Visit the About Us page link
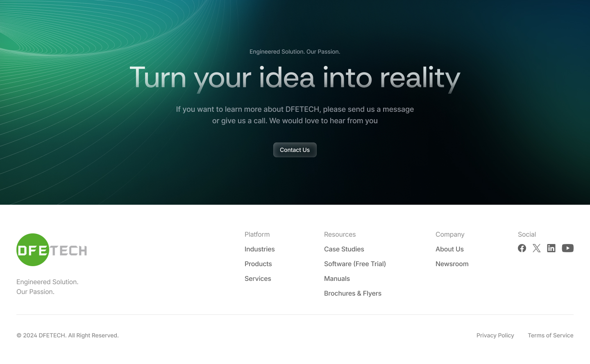 (449, 249)
